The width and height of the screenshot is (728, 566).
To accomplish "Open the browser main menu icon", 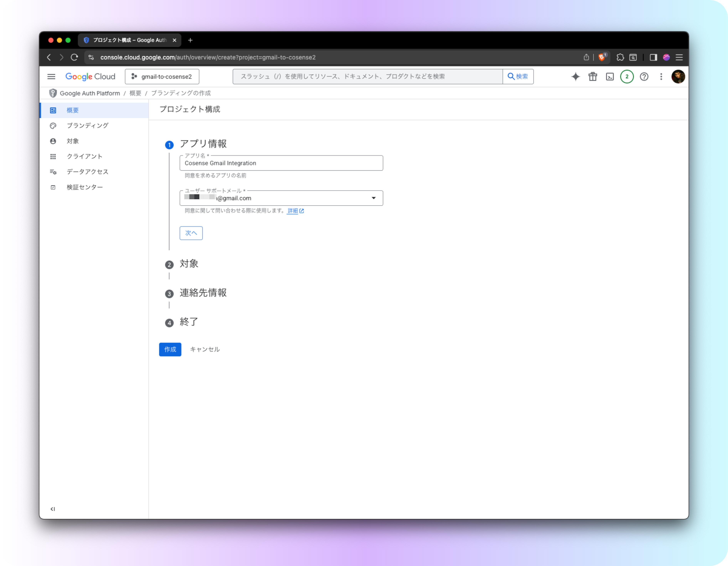I will pos(679,57).
